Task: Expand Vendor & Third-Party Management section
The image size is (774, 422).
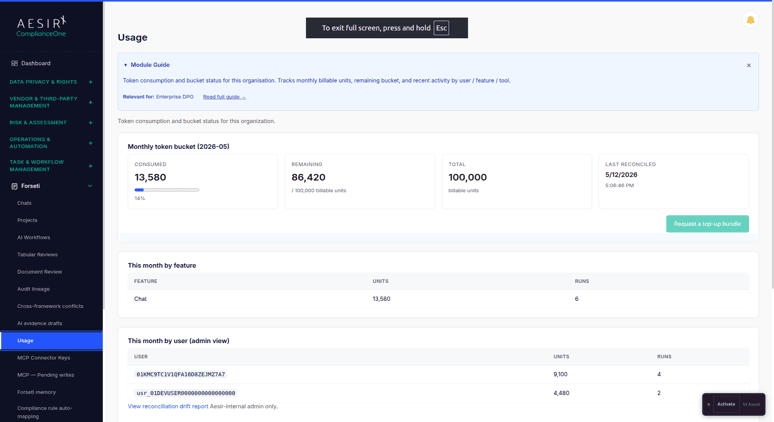Action: [x=90, y=102]
